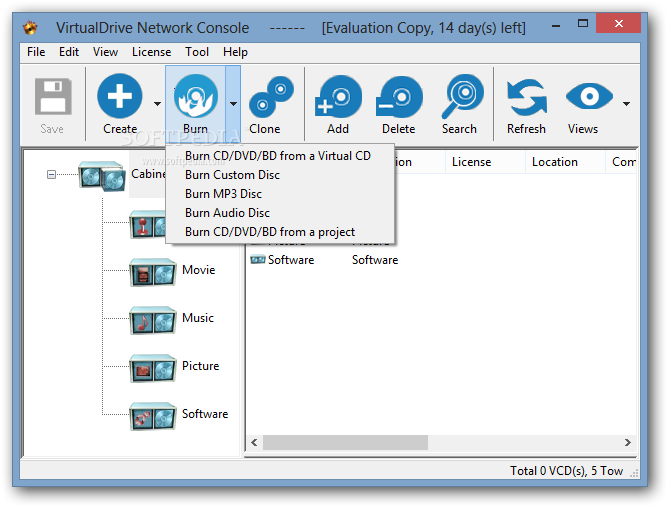
Task: Open the Tool menu
Action: click(197, 52)
